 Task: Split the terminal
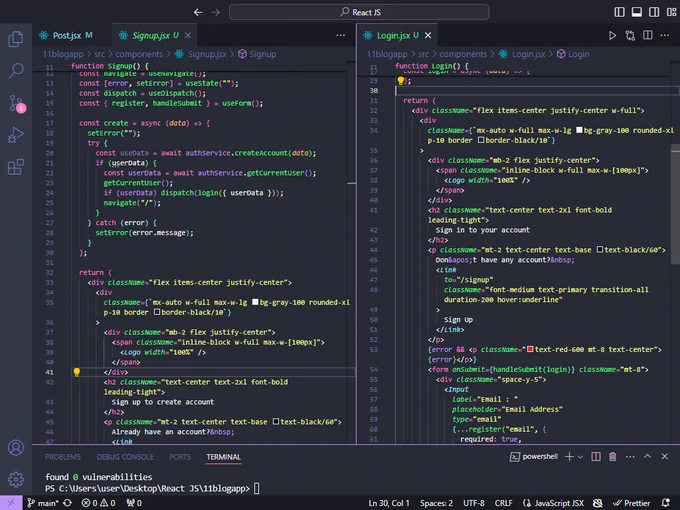tap(596, 456)
